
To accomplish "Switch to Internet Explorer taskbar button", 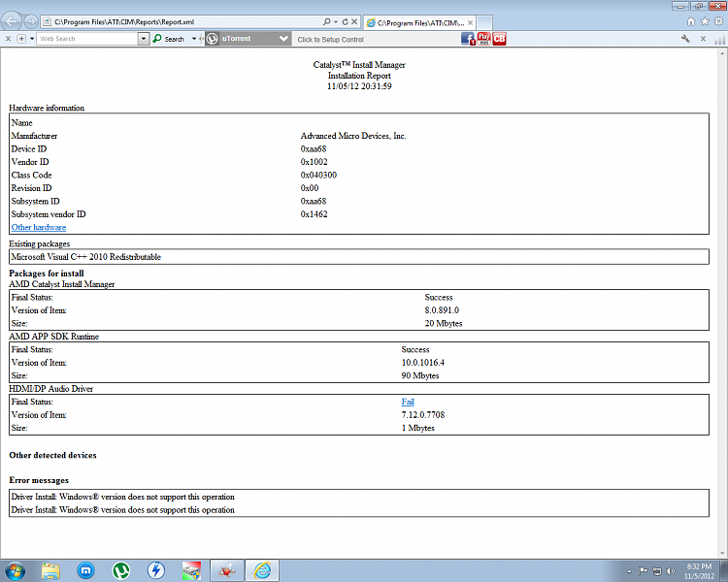I will (262, 570).
